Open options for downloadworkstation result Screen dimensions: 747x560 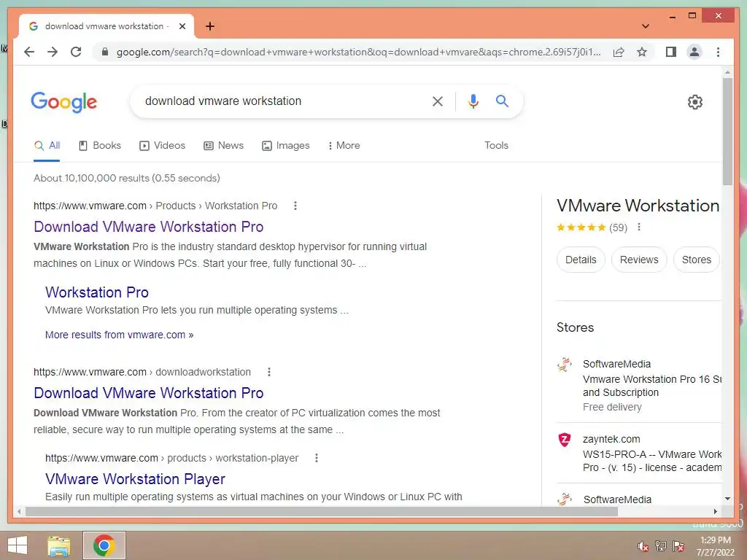(269, 372)
